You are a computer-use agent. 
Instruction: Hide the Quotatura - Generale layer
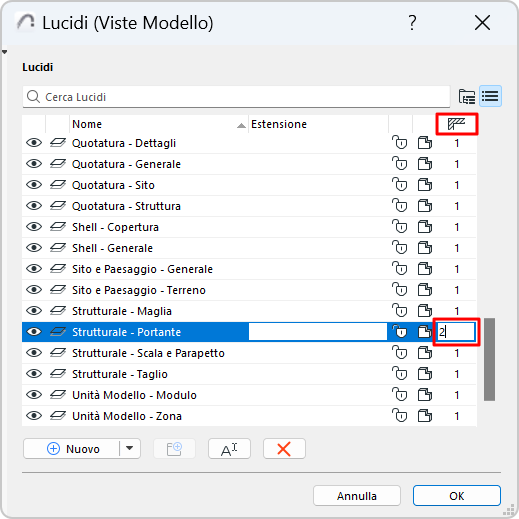(x=34, y=164)
